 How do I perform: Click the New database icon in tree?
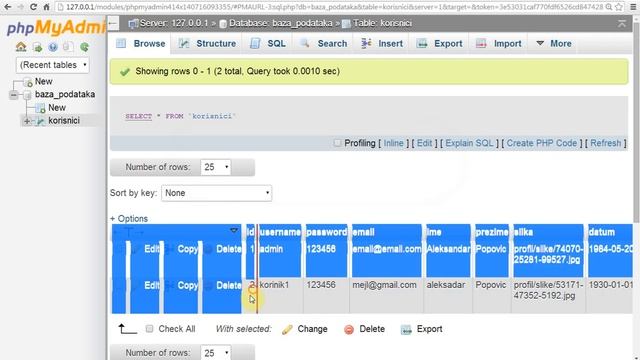point(28,82)
